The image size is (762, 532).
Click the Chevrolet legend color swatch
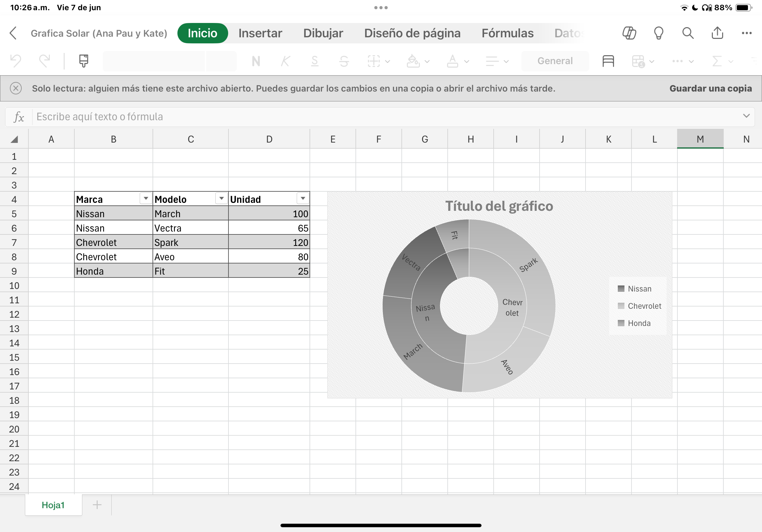pos(621,306)
